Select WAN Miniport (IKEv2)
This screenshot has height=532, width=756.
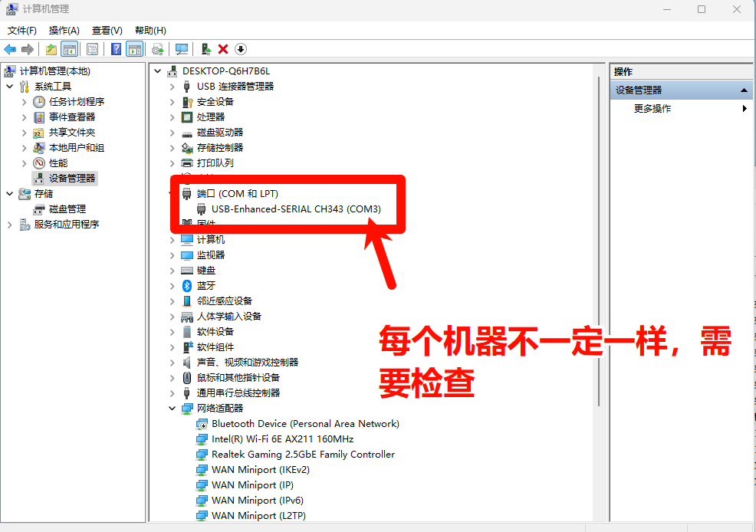pyautogui.click(x=261, y=470)
